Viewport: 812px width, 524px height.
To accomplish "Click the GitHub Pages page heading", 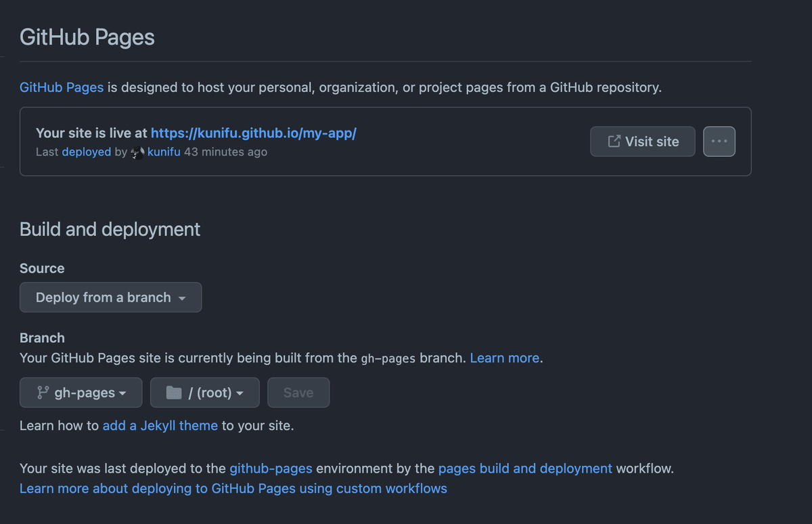I will [87, 37].
